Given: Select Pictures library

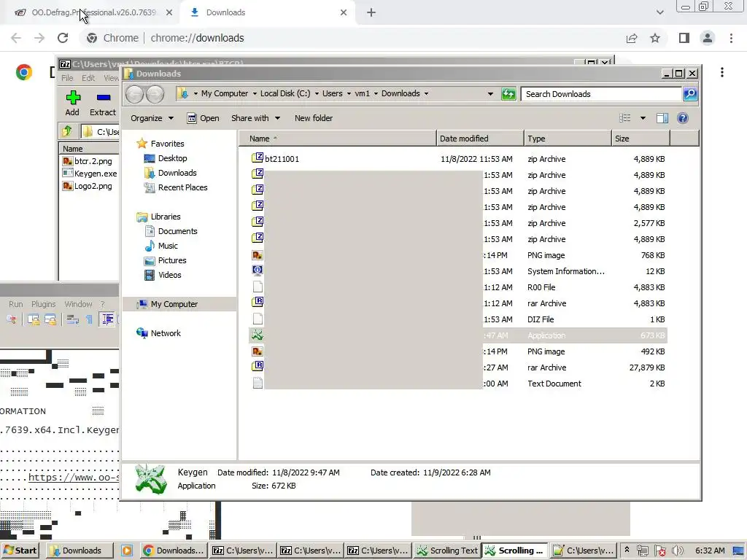Looking at the screenshot, I should (x=165, y=260).
